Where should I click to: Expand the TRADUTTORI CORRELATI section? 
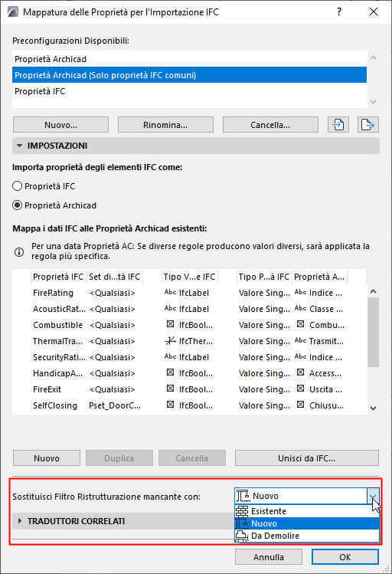[19, 520]
